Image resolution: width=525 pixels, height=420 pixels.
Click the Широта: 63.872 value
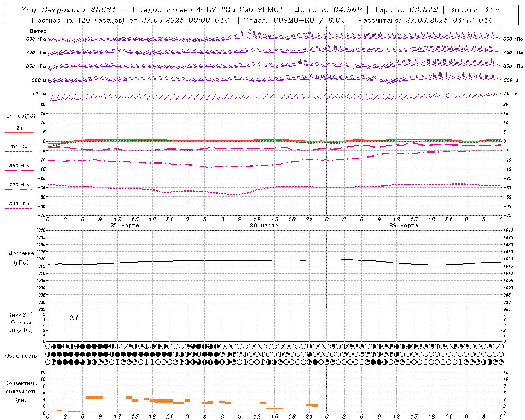405,10
